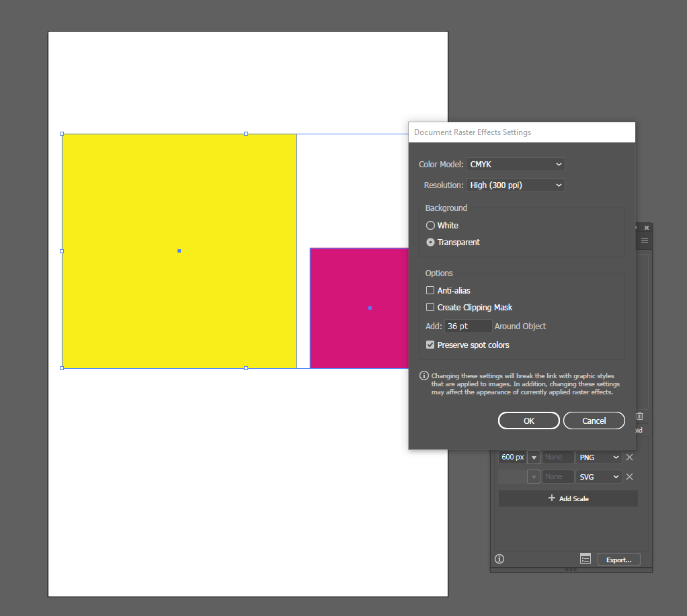Select the Transparent background option
This screenshot has width=687, height=616.
(430, 243)
